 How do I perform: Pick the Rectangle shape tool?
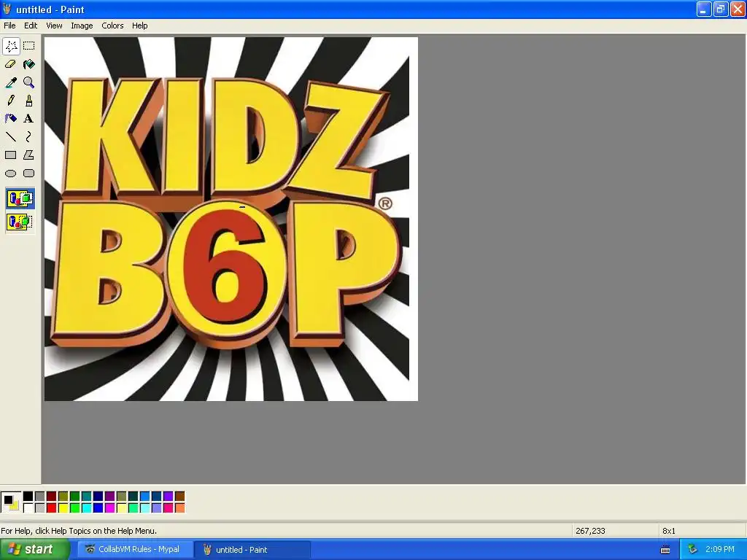[11, 155]
